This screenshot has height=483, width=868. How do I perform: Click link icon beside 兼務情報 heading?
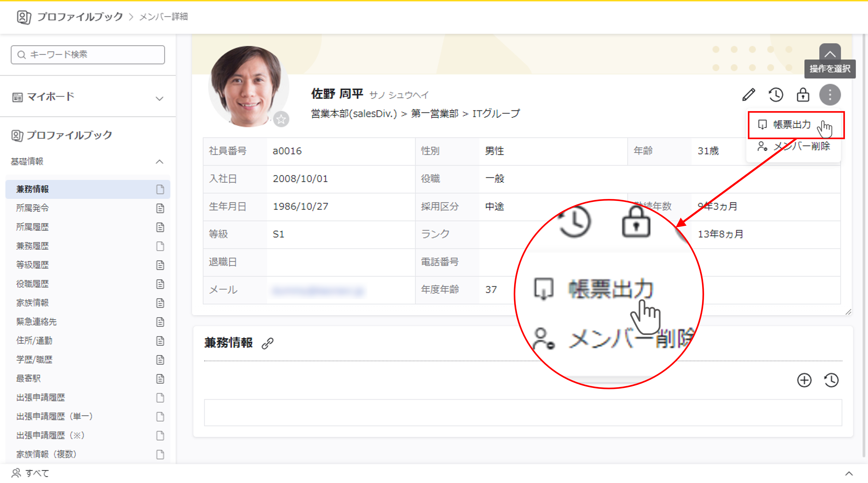(x=268, y=343)
